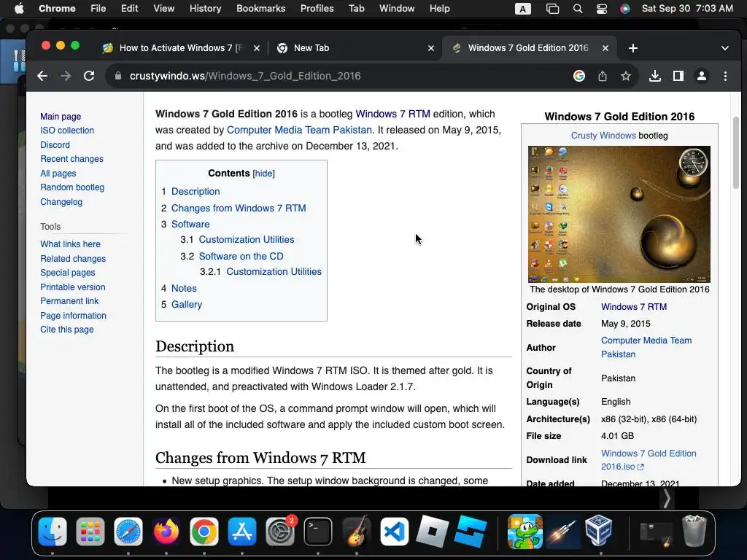
Task: Expand the tab search chevron
Action: pos(725,48)
